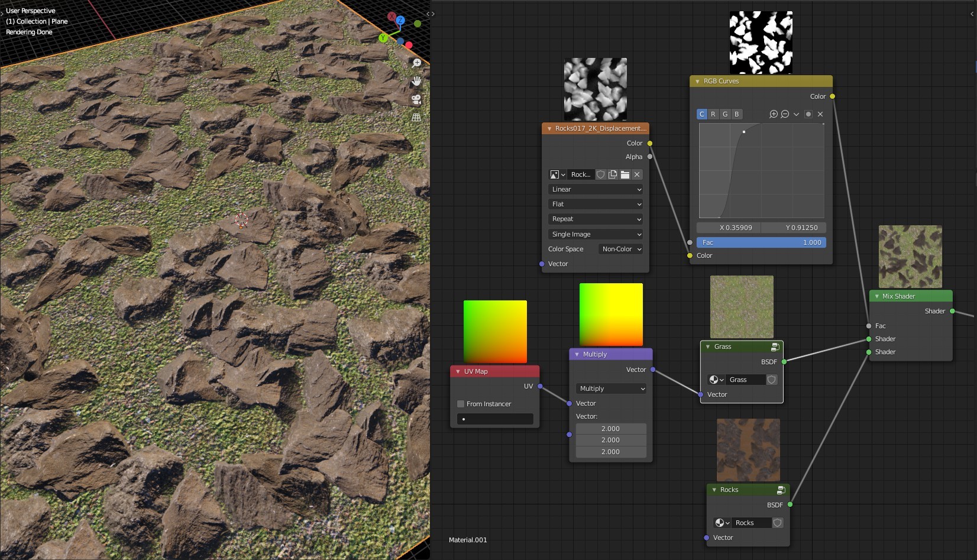Open the Grass node tree browse icon
977x560 pixels.
pos(716,380)
